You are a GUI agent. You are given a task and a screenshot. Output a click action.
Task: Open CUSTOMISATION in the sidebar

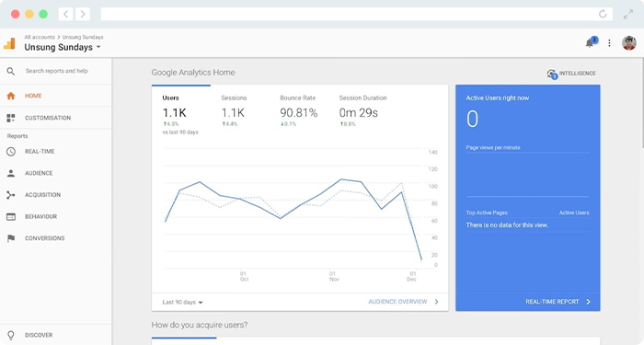[48, 118]
